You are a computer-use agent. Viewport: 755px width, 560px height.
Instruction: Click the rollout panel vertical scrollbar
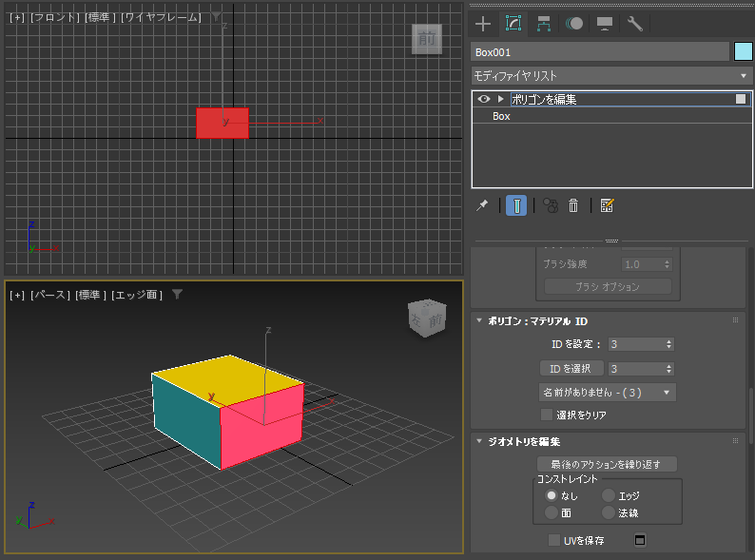751,415
